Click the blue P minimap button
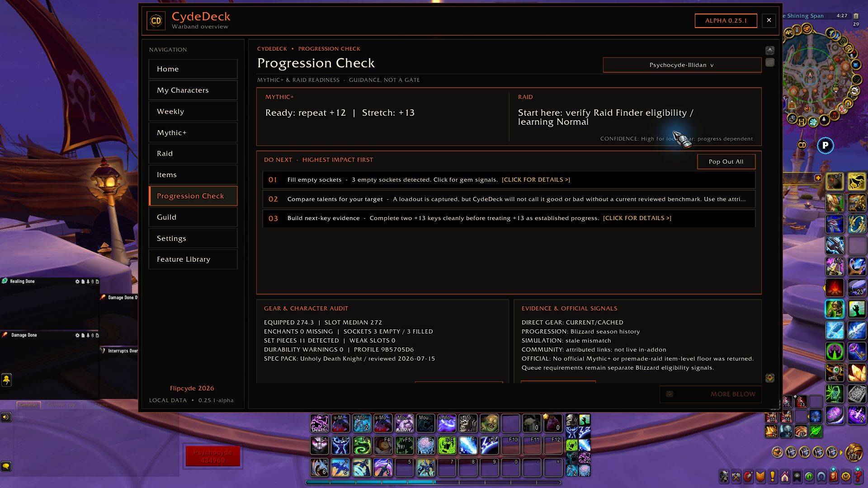 pos(826,145)
